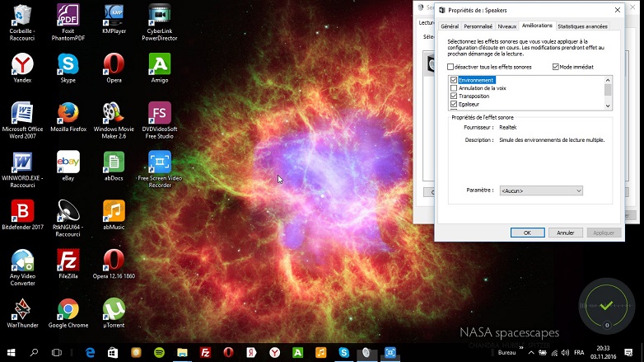Open Microsoft Edge from the taskbar
The width and height of the screenshot is (644, 362).
(90, 353)
